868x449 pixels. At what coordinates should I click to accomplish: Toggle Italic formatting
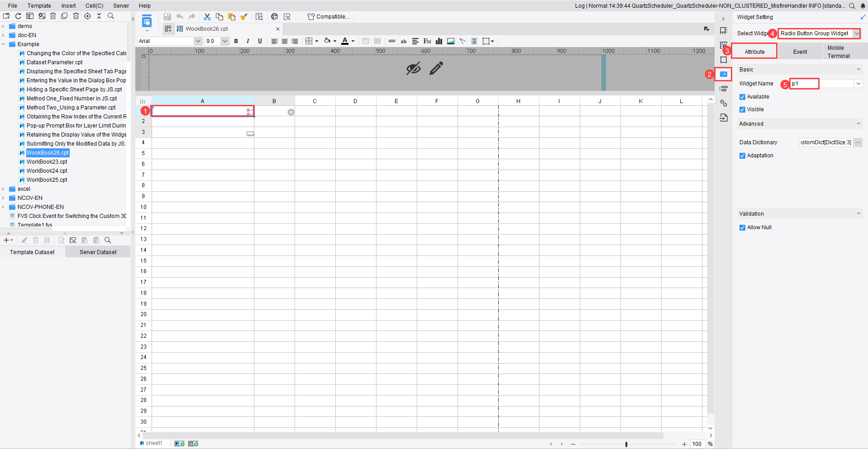click(248, 41)
